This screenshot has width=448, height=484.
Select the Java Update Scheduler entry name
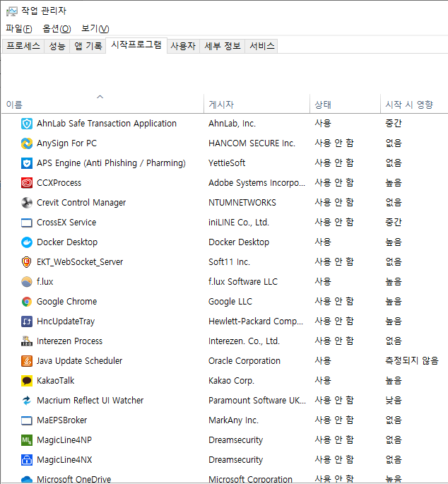click(79, 361)
